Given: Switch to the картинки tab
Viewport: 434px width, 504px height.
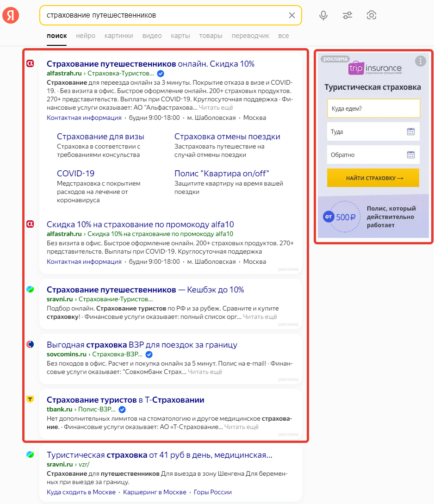Looking at the screenshot, I should tap(118, 36).
